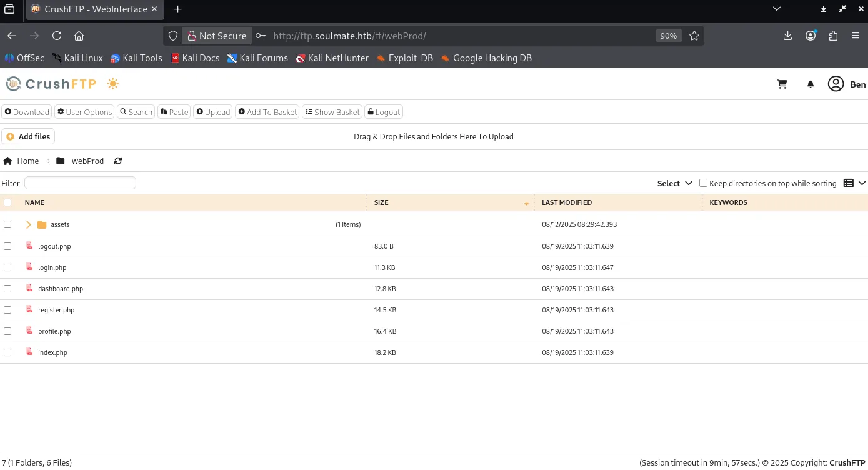Click the browser address bar URL

tap(350, 36)
